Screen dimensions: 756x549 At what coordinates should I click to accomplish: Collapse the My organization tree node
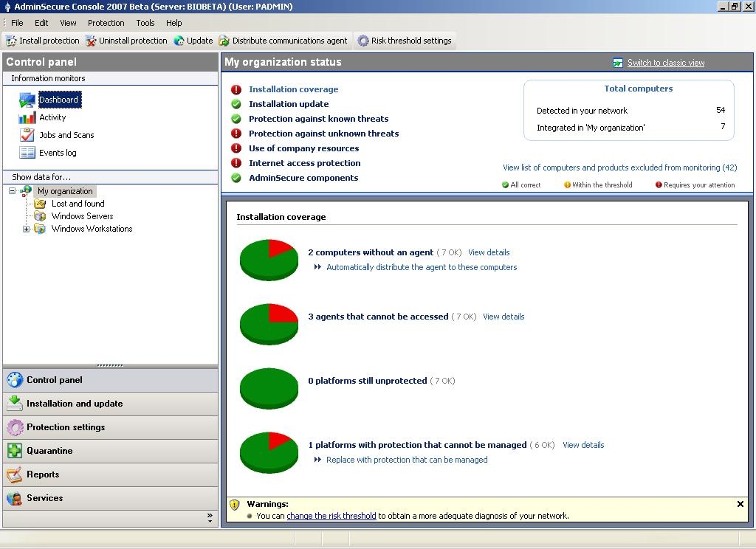[11, 190]
